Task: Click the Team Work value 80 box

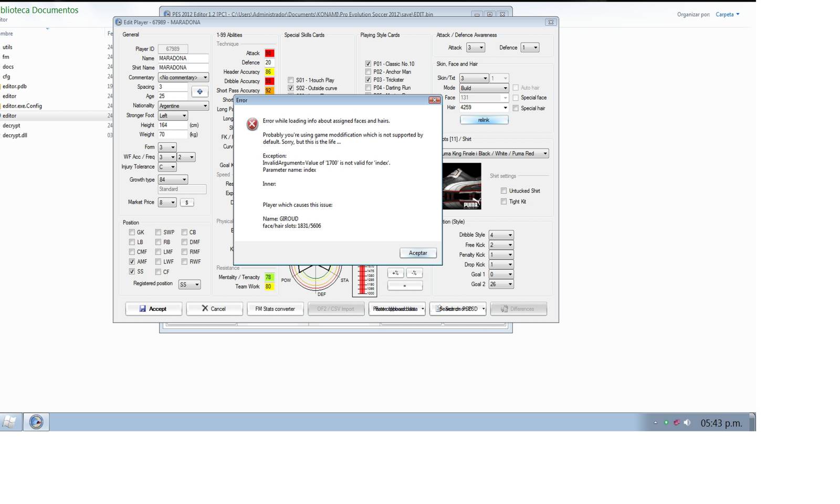Action: [x=269, y=287]
